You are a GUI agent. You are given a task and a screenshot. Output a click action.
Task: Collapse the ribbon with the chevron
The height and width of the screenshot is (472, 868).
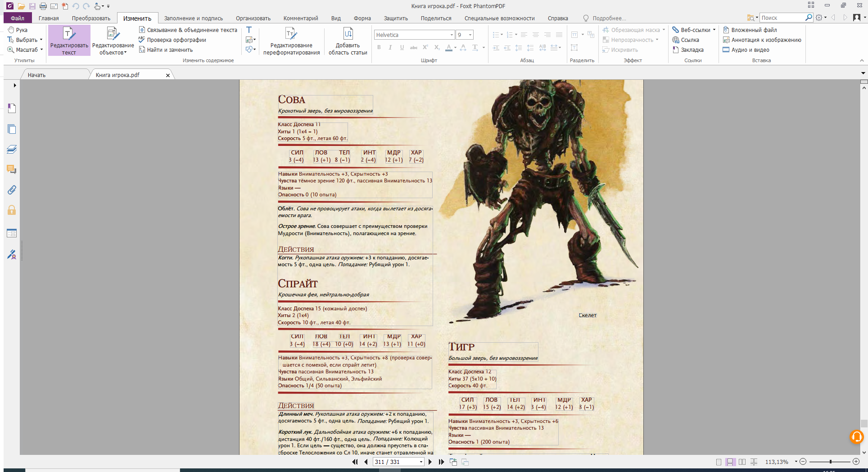tap(862, 60)
